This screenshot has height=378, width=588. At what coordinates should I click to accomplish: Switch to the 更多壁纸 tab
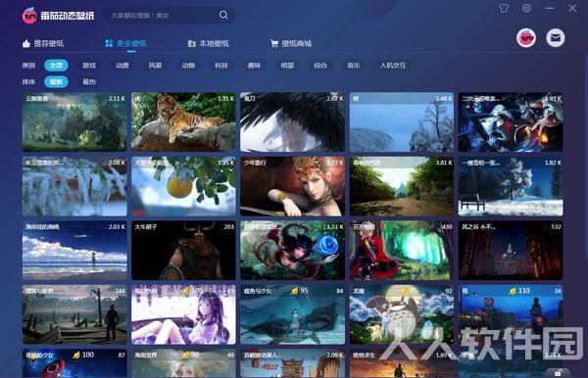pos(125,43)
